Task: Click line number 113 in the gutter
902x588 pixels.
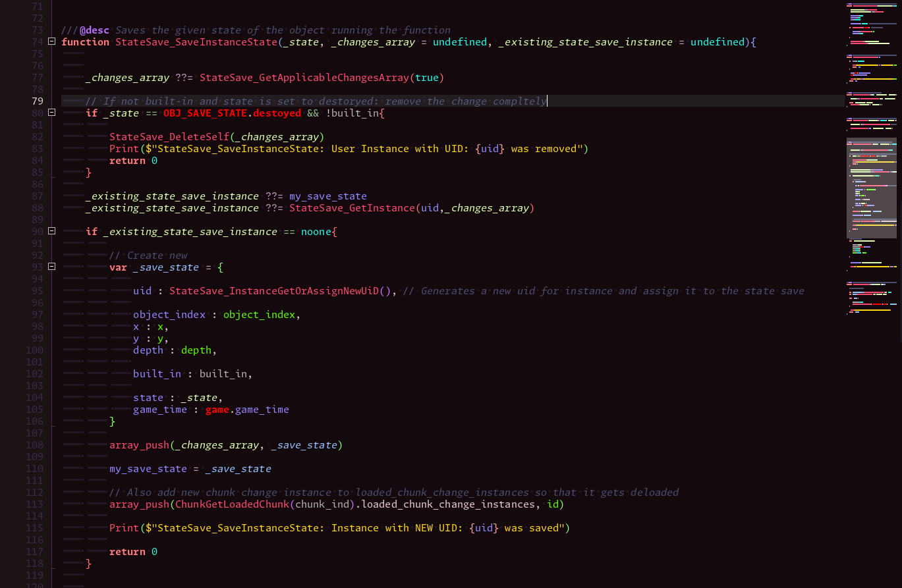Action: click(34, 504)
